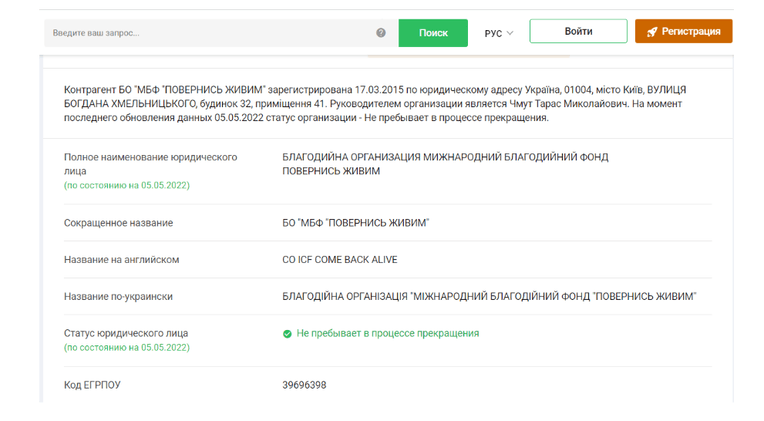Click the label 'Статус юридического лица'
The image size is (764, 421).
pyautogui.click(x=126, y=333)
